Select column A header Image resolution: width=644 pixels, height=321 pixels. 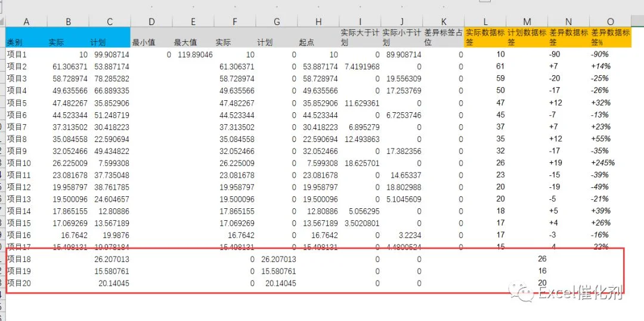26,22
